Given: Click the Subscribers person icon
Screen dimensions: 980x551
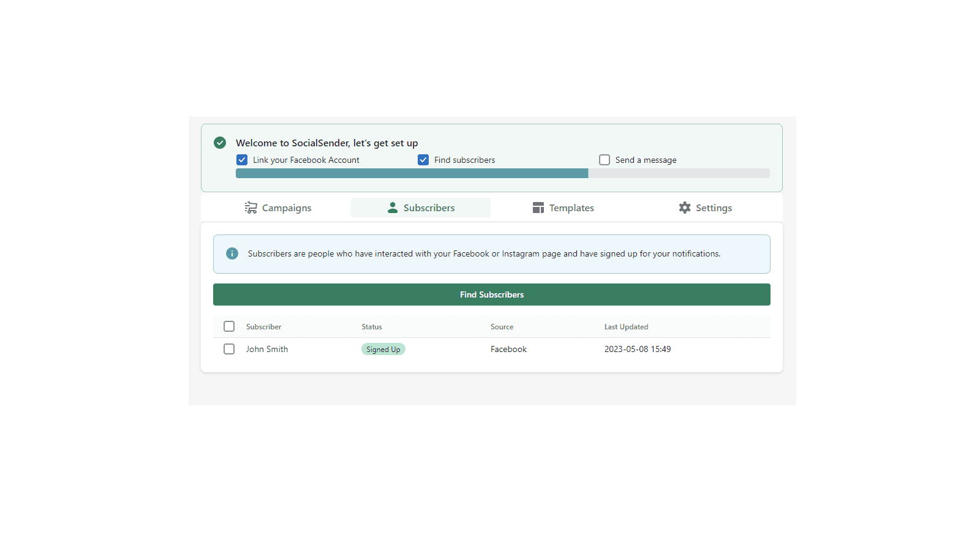Looking at the screenshot, I should [x=393, y=208].
